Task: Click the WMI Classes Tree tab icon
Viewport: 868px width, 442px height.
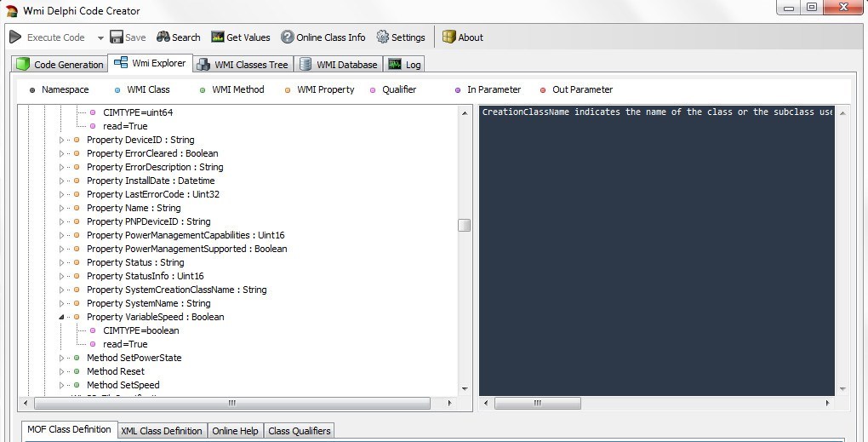Action: 203,64
